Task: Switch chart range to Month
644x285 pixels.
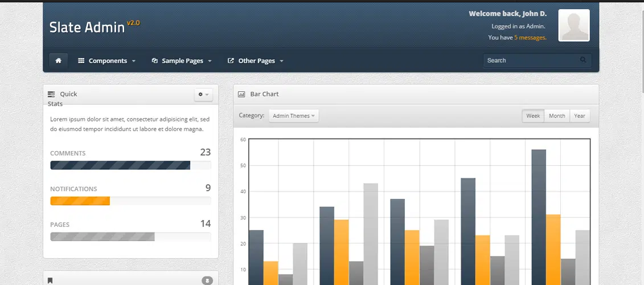Action: (x=557, y=116)
